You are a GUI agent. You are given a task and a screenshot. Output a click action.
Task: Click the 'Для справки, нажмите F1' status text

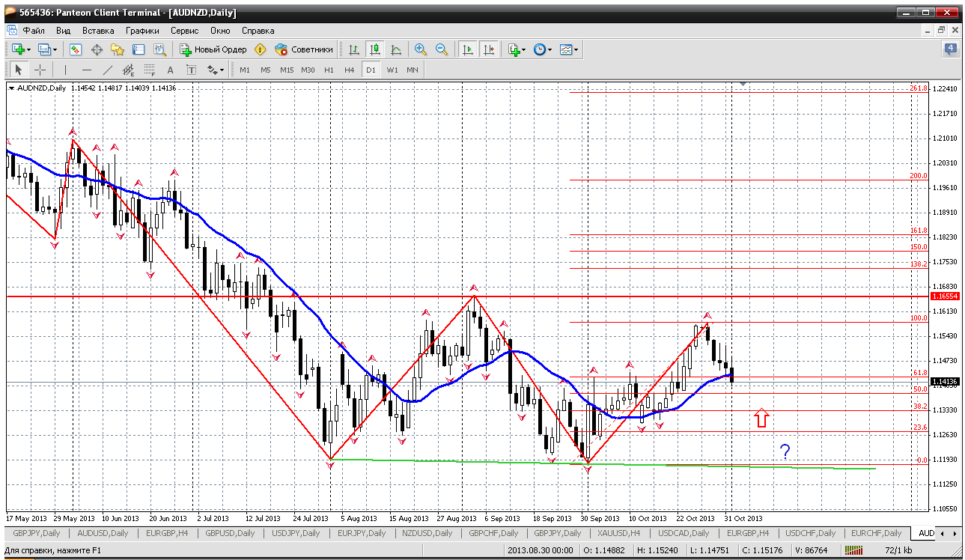[52, 550]
